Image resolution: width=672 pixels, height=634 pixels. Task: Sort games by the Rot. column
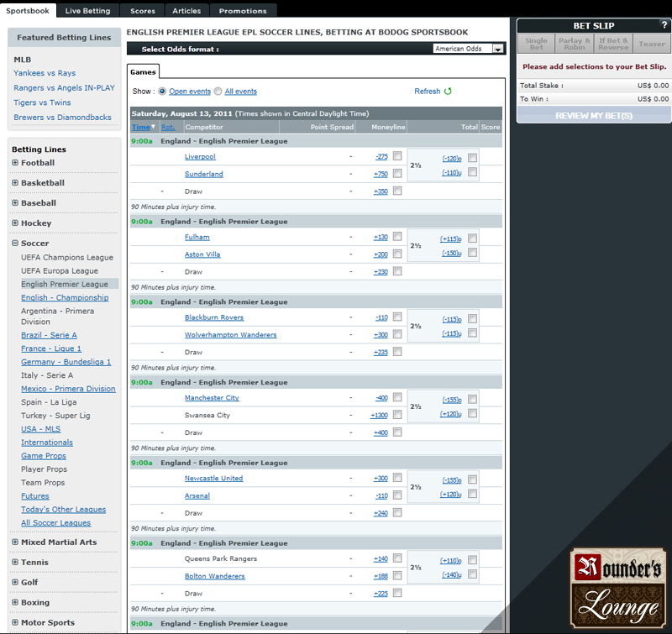tap(168, 128)
